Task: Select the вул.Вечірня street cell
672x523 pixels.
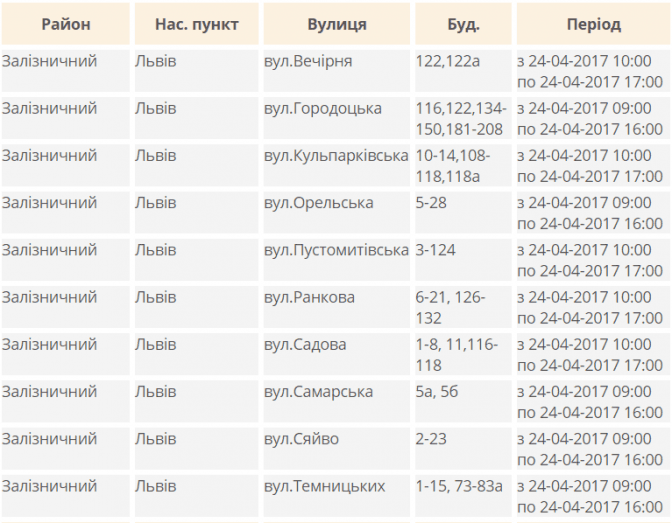Action: 308,62
